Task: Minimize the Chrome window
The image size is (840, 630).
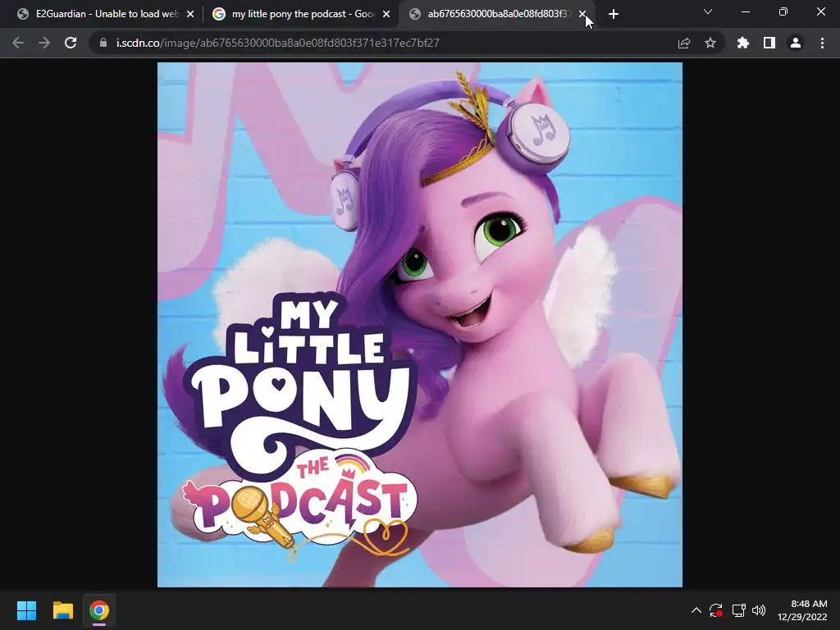Action: (x=746, y=11)
